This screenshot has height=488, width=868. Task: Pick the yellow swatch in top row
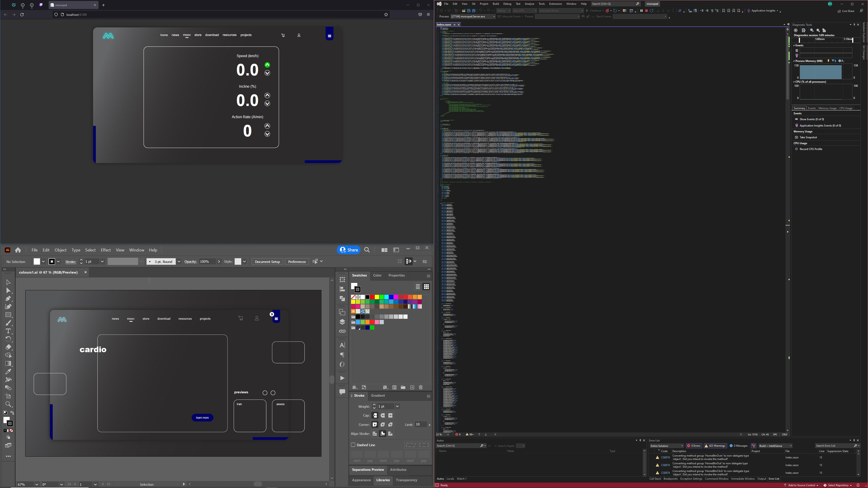[377, 297]
